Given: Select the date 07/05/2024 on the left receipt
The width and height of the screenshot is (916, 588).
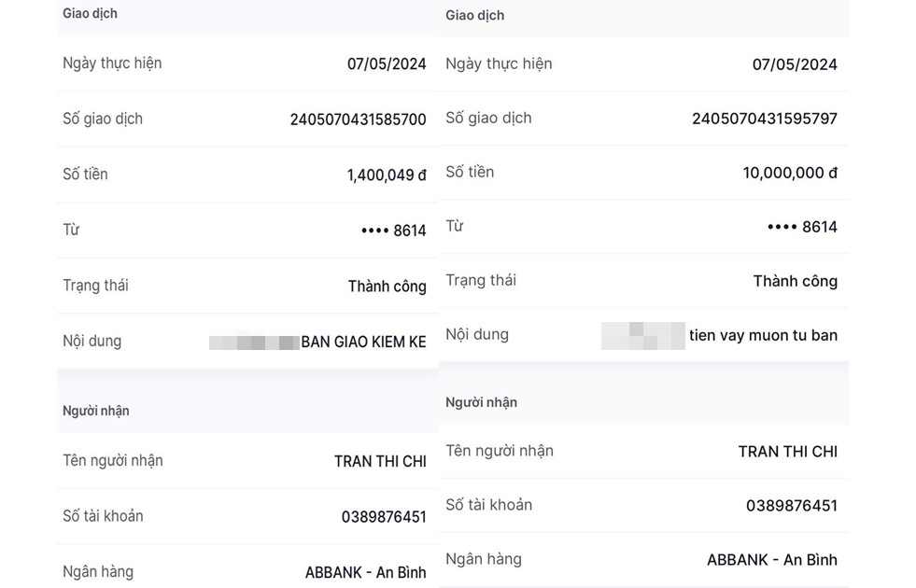Looking at the screenshot, I should [x=386, y=63].
